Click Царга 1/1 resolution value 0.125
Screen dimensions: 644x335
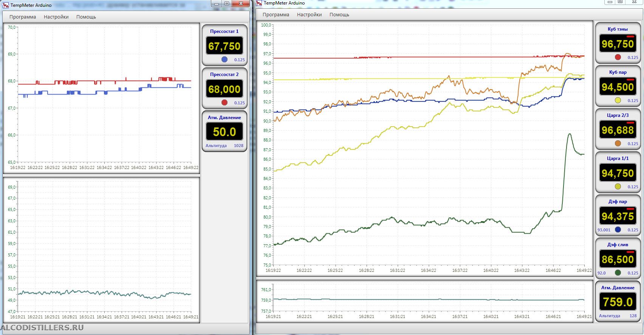click(633, 187)
